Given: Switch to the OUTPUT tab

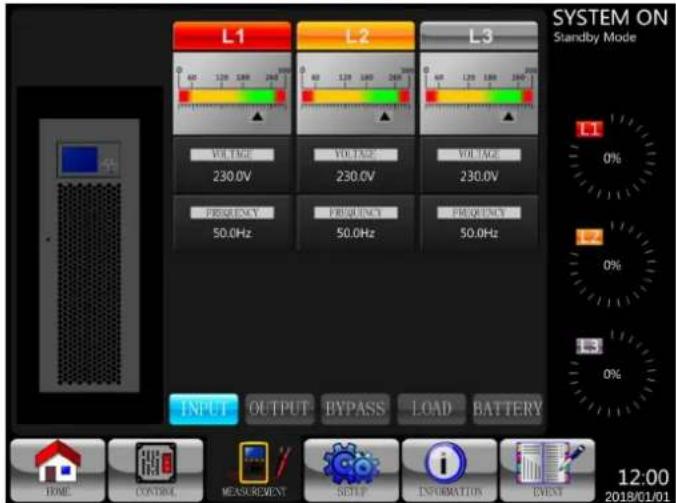Looking at the screenshot, I should point(279,409).
